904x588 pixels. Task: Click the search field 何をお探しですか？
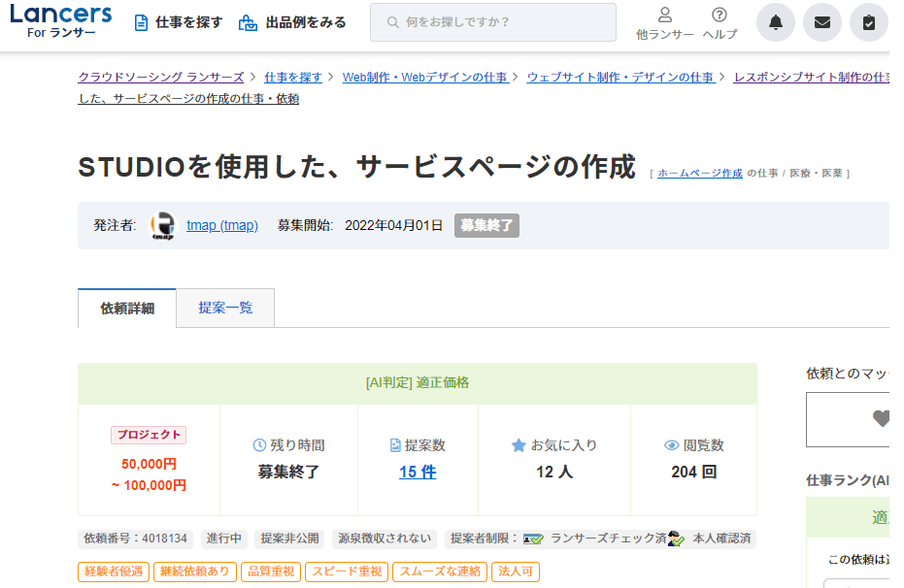[492, 22]
